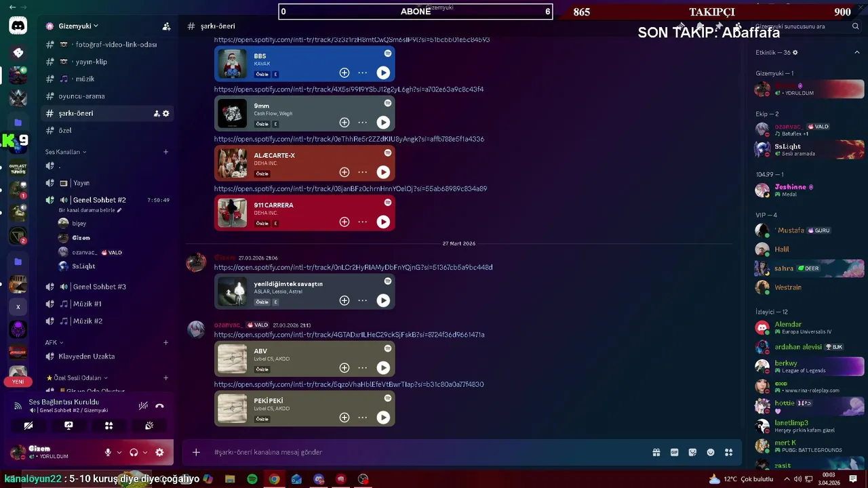The width and height of the screenshot is (868, 488).
Task: Open the Etkinlik gear settings
Action: 795,52
